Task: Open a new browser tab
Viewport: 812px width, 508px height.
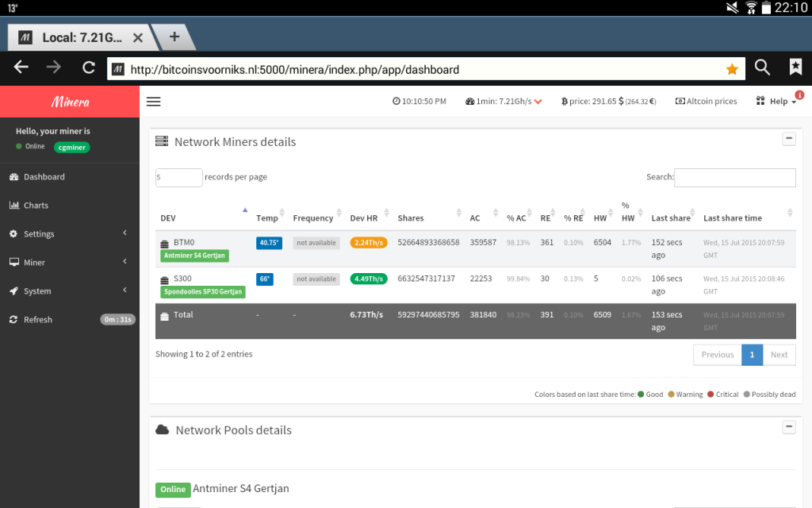Action: click(174, 37)
